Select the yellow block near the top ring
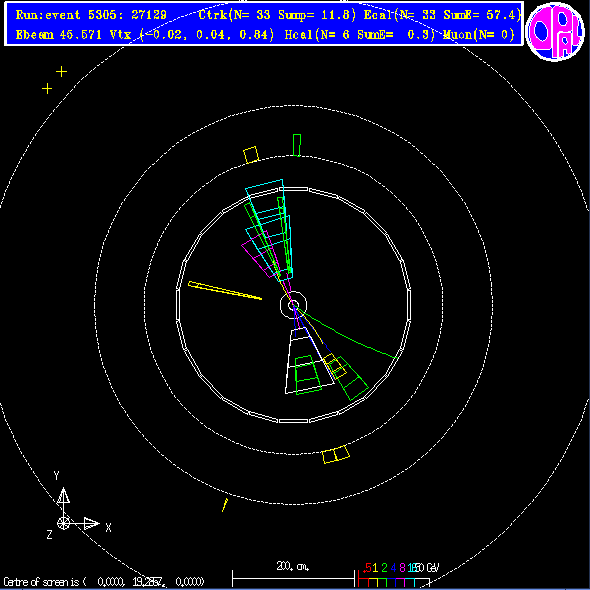The width and height of the screenshot is (590, 590). click(251, 155)
